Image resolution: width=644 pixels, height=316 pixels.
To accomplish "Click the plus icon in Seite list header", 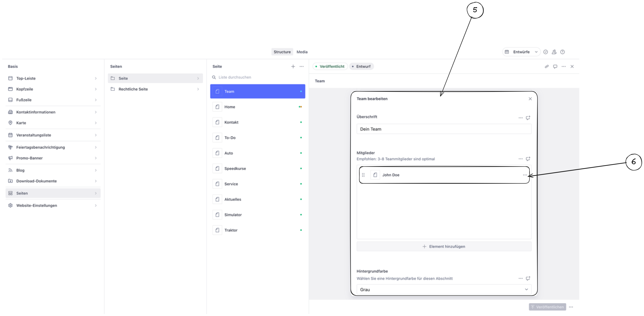I will click(x=293, y=66).
